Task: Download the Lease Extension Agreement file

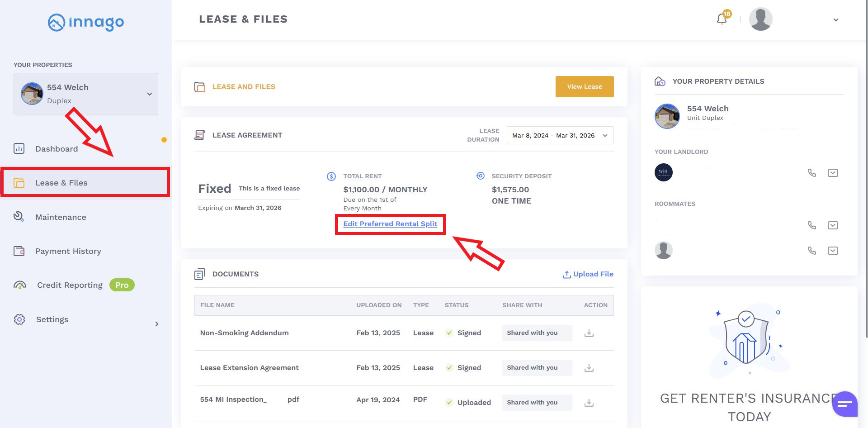Action: pos(589,368)
